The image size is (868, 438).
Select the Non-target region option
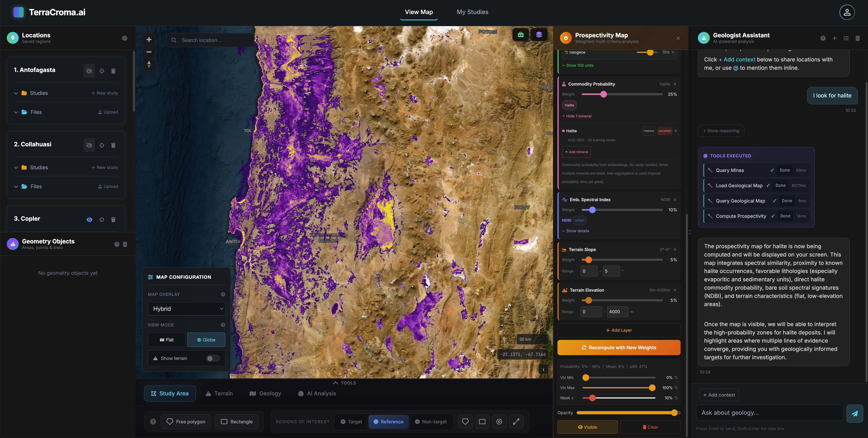tap(431, 422)
